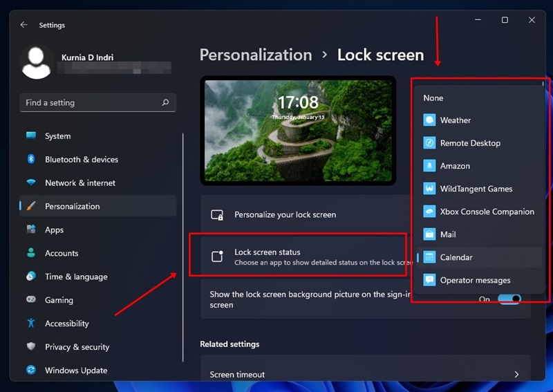Open Accounts settings
This screenshot has width=553, height=392.
[x=97, y=253]
